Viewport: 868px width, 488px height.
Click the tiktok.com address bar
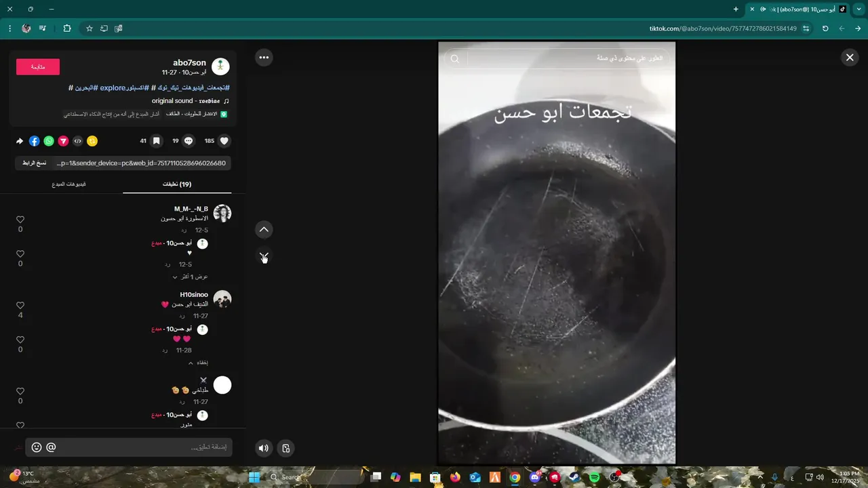pos(723,28)
